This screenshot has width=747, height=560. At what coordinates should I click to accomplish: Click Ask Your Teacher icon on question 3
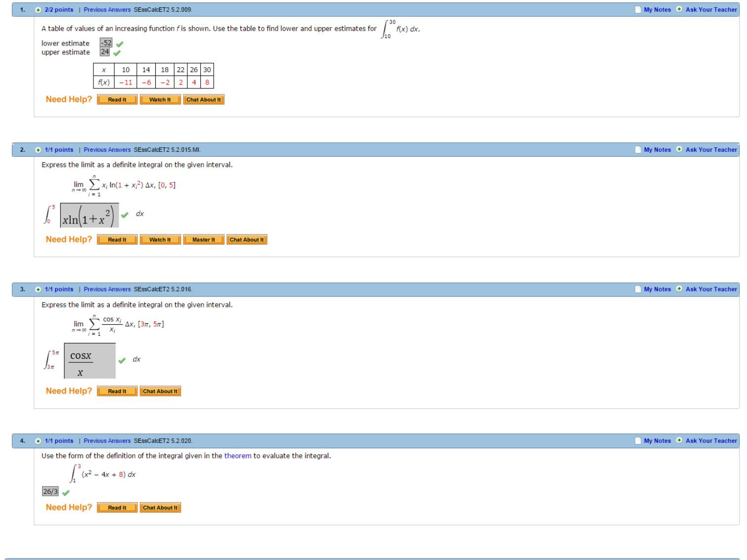pos(679,289)
